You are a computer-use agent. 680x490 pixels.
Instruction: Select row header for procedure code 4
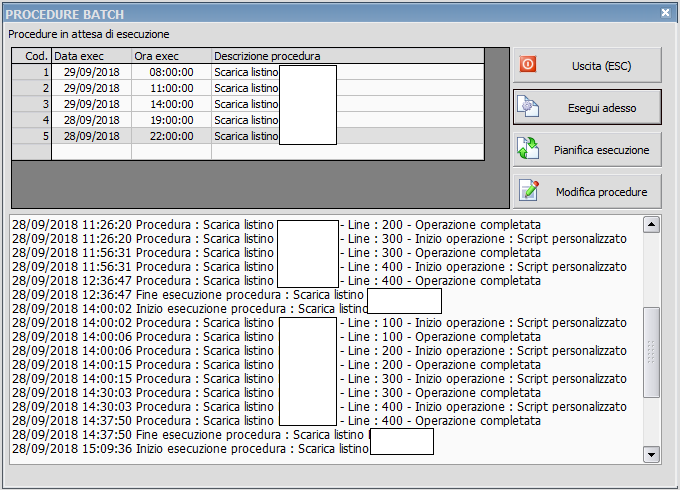pyautogui.click(x=31, y=120)
